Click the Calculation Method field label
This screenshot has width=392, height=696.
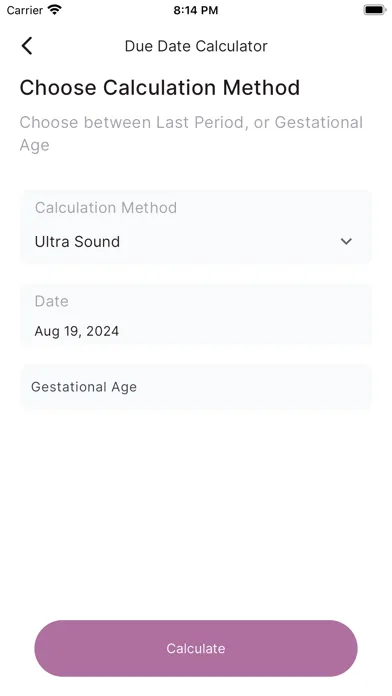pos(106,208)
